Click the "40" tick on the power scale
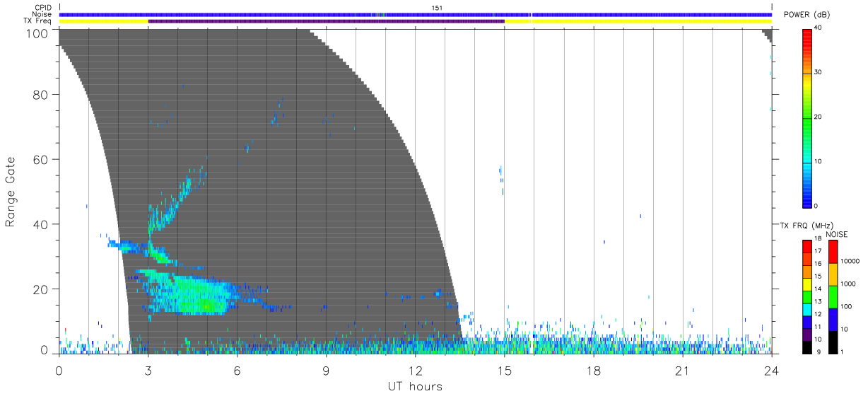Image resolution: width=868 pixels, height=401 pixels. (x=818, y=28)
